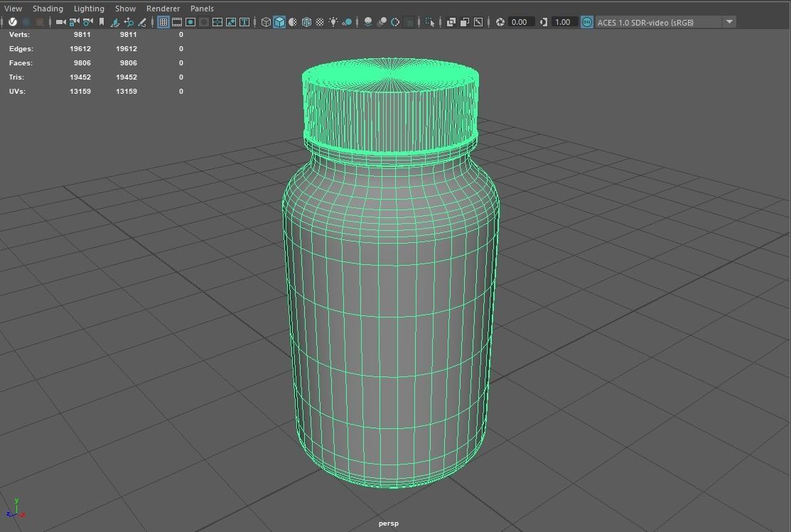Open the Panels menu
This screenshot has width=791, height=532.
click(x=202, y=9)
